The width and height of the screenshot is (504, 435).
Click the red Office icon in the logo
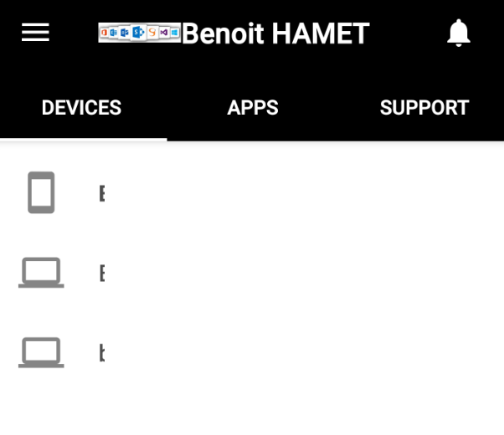(x=105, y=33)
